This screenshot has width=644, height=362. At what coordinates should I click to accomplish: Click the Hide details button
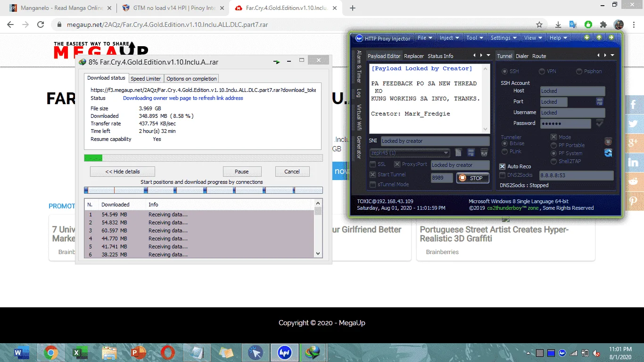(123, 172)
